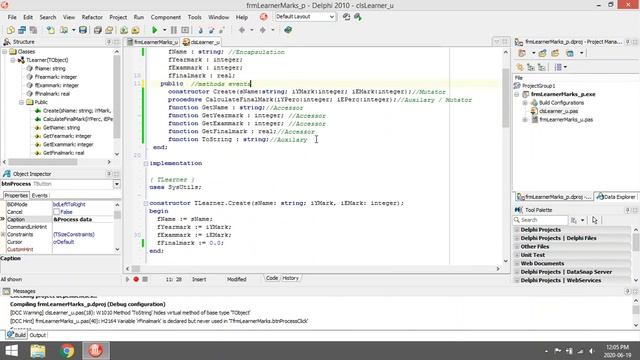Collapse the Public folder node
Image resolution: width=640 pixels, height=360 pixels.
click(21, 102)
